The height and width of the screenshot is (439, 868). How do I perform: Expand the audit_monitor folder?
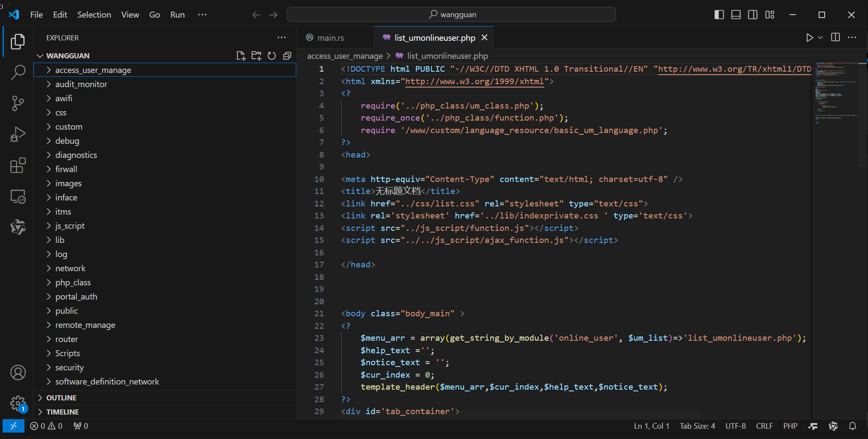(x=165, y=84)
